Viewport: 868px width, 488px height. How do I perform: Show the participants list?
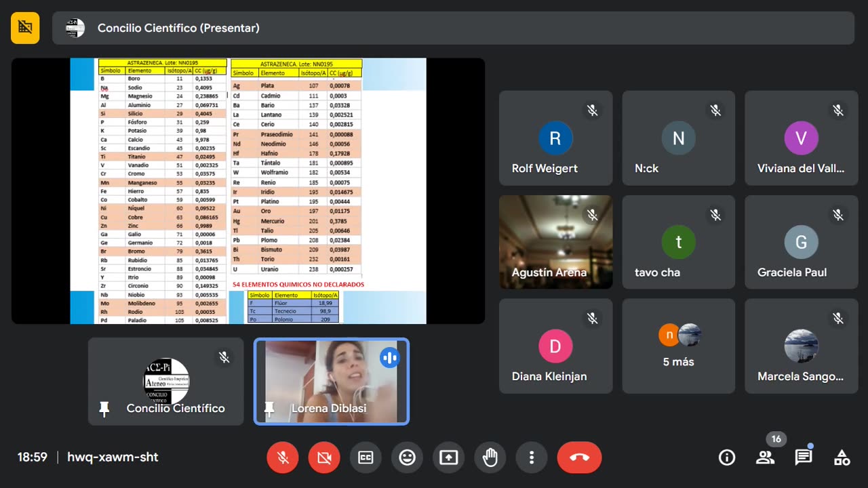(765, 457)
